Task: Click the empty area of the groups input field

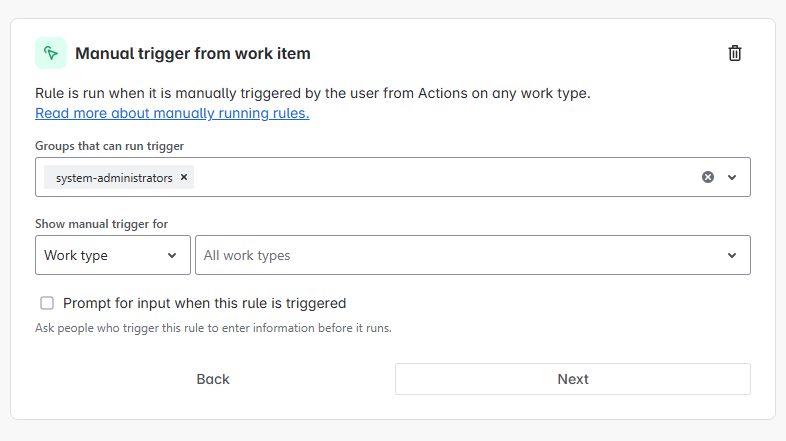Action: (440, 177)
